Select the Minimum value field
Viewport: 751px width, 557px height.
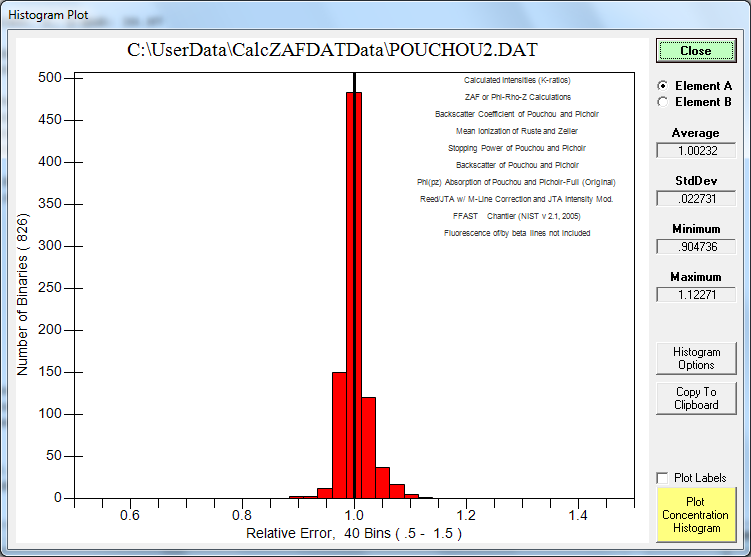pyautogui.click(x=696, y=247)
